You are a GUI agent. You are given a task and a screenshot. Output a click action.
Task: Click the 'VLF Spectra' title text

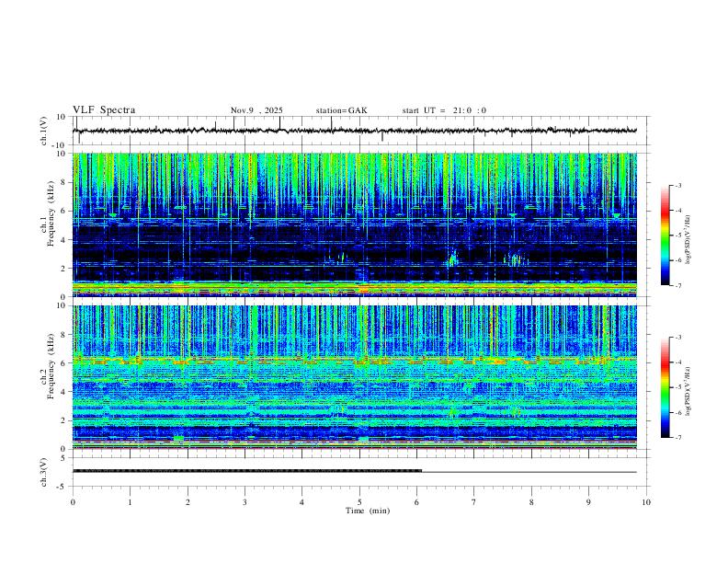pyautogui.click(x=104, y=110)
